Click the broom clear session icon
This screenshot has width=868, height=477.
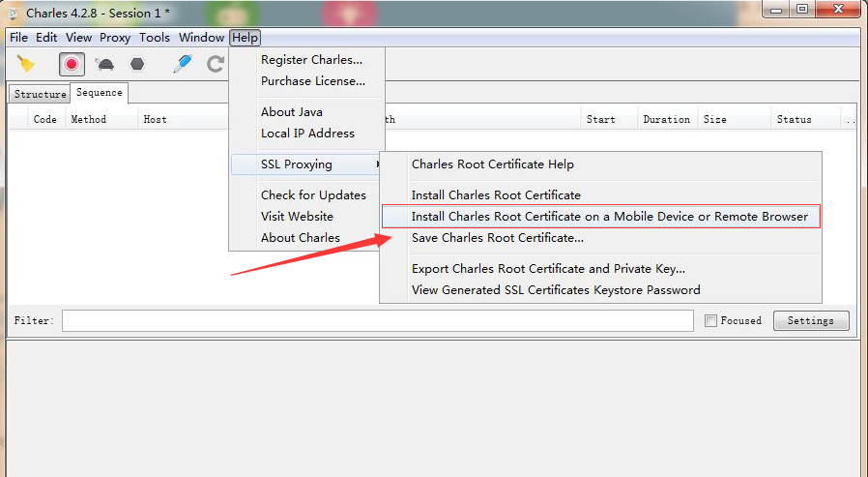[x=26, y=64]
